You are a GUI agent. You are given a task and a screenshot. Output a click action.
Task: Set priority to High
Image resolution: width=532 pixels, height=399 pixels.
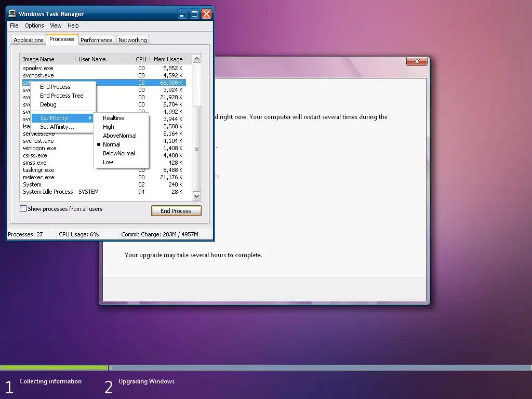[x=121, y=127]
